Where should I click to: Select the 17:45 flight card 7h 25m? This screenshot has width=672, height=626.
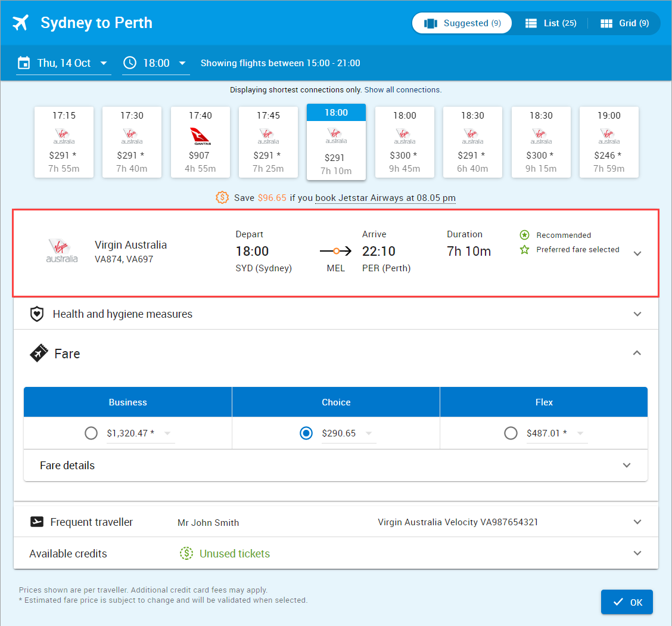[268, 142]
